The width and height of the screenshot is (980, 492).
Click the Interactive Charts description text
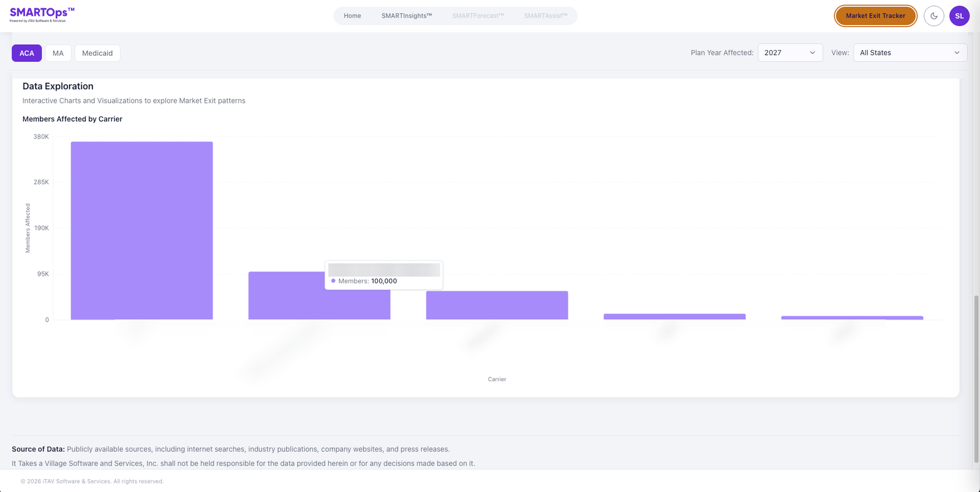(134, 101)
